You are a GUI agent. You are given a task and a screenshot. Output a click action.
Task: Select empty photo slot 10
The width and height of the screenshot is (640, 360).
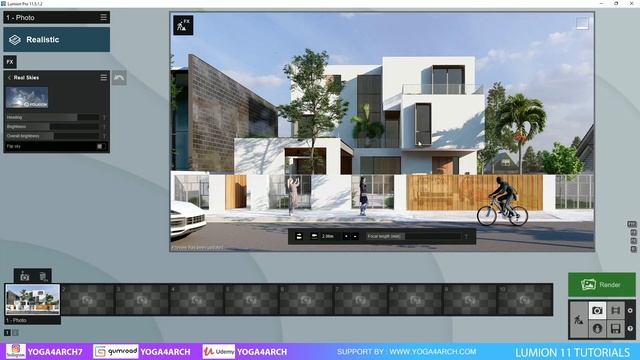click(x=525, y=300)
